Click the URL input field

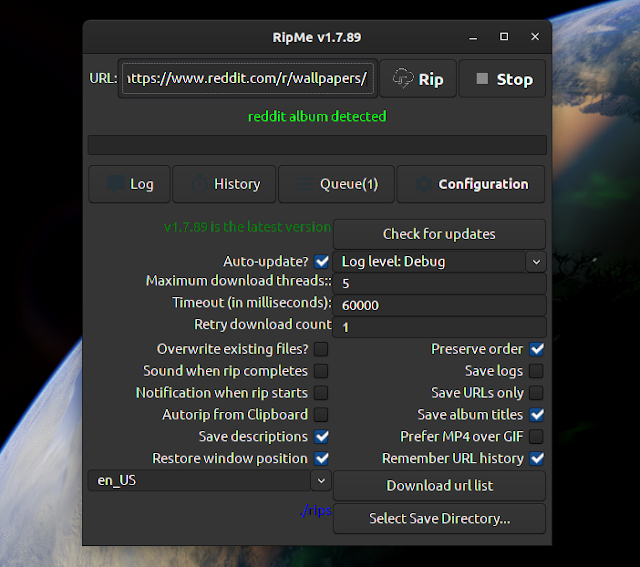(248, 78)
